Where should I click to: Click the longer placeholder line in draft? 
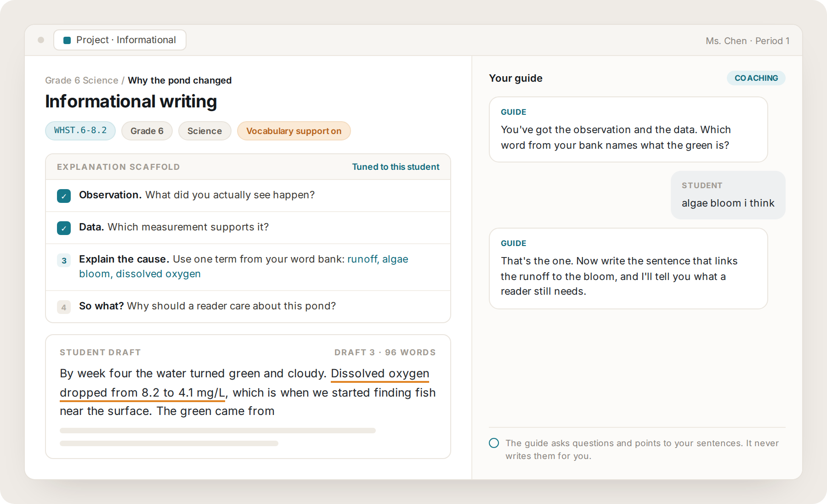218,431
